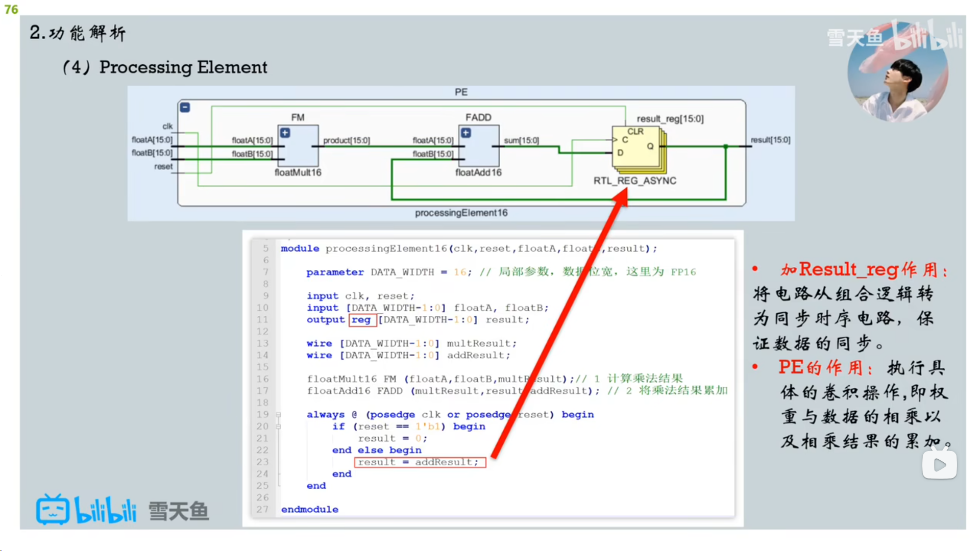980x551 pixels.
Task: Click the clk input port label
Action: click(x=167, y=126)
